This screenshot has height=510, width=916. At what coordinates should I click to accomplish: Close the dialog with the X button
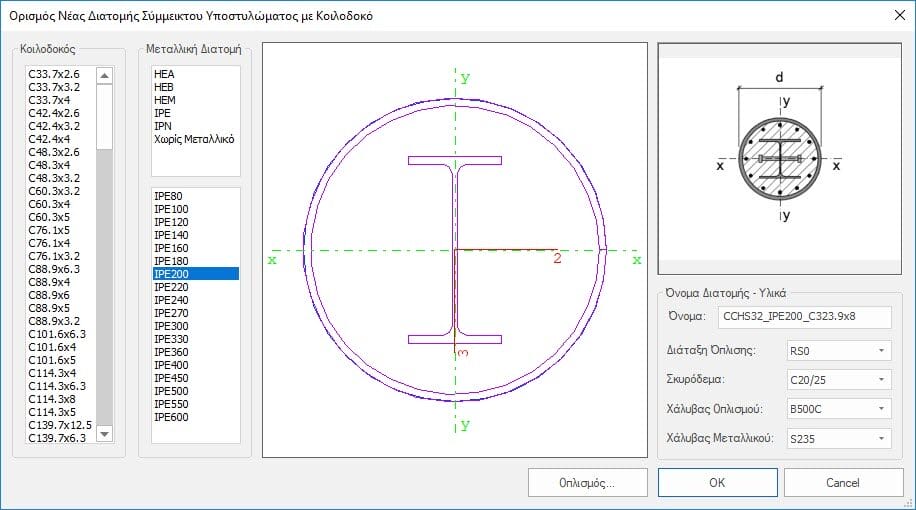click(895, 14)
